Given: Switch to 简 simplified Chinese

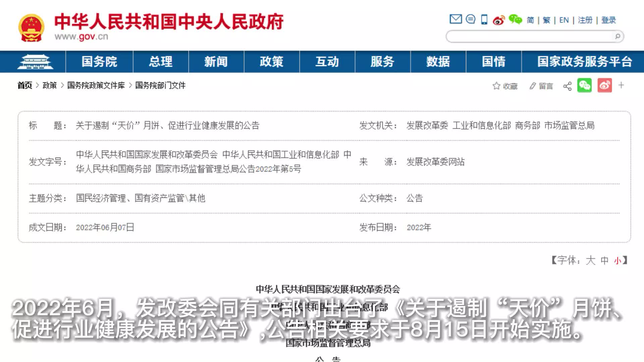Looking at the screenshot, I should pos(530,20).
